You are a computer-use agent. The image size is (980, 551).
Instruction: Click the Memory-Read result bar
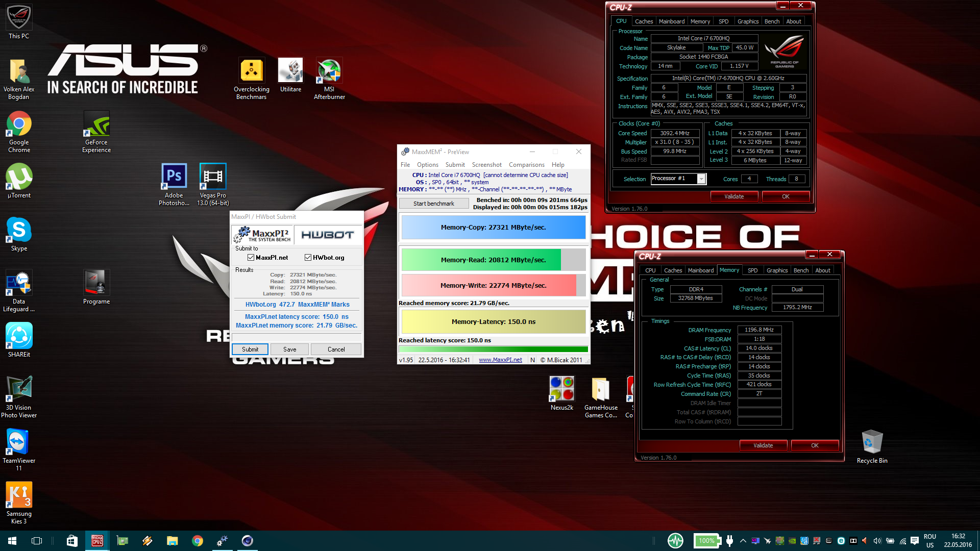(x=494, y=260)
